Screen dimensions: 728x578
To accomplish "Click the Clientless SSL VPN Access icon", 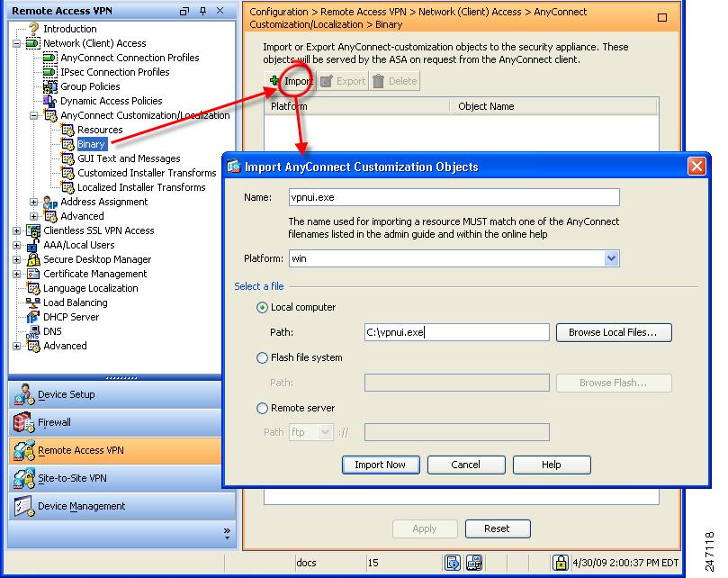I will pyautogui.click(x=33, y=230).
